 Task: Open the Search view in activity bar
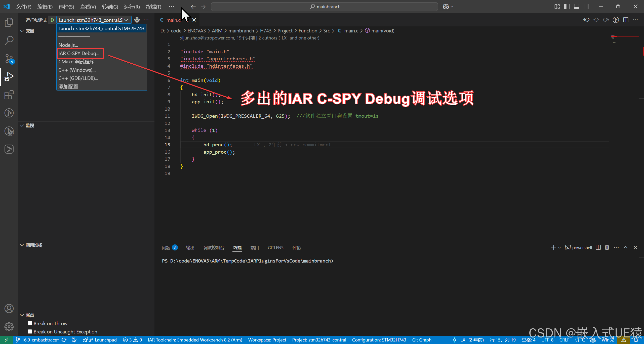point(9,40)
